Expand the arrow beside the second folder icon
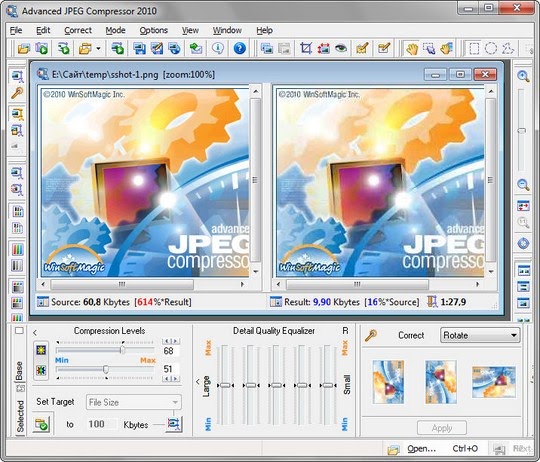The image size is (540, 462). pos(98,49)
